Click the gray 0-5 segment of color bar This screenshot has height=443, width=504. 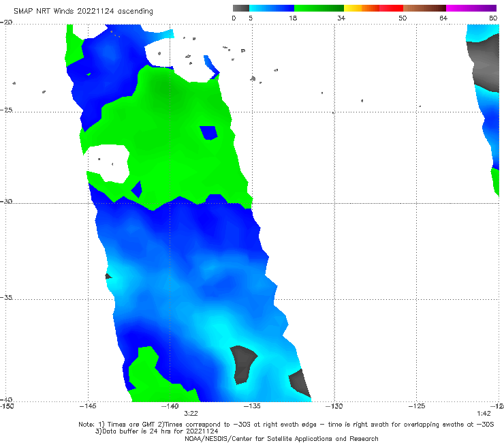pyautogui.click(x=241, y=8)
